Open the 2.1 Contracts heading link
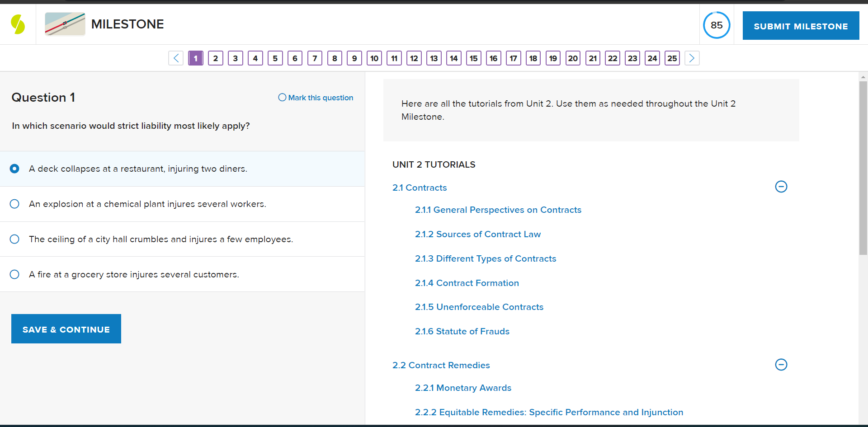The width and height of the screenshot is (868, 427). point(420,188)
